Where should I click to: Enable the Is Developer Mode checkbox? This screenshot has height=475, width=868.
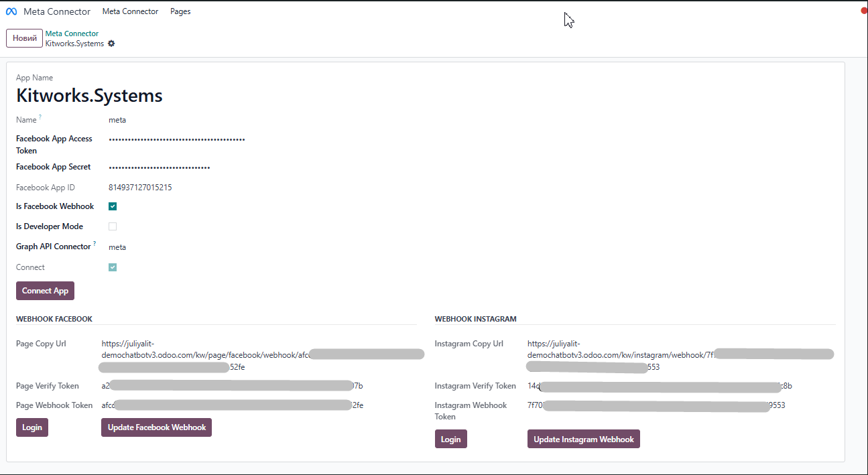[113, 226]
